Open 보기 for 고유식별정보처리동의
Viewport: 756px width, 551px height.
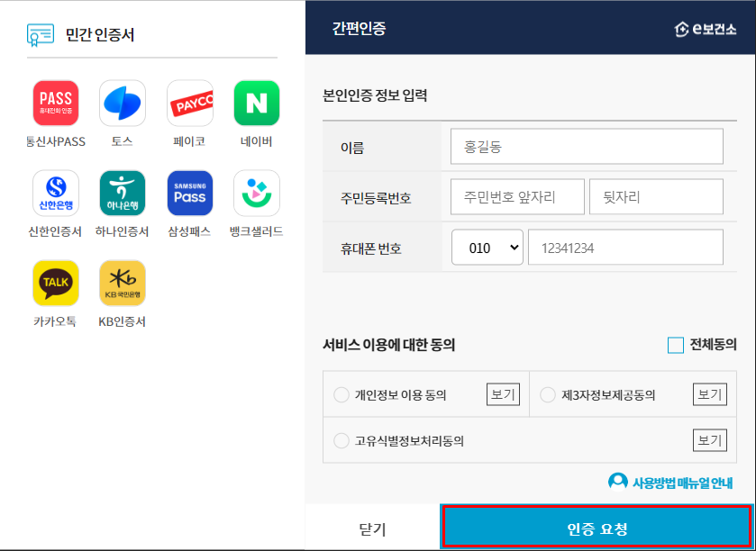pos(710,440)
